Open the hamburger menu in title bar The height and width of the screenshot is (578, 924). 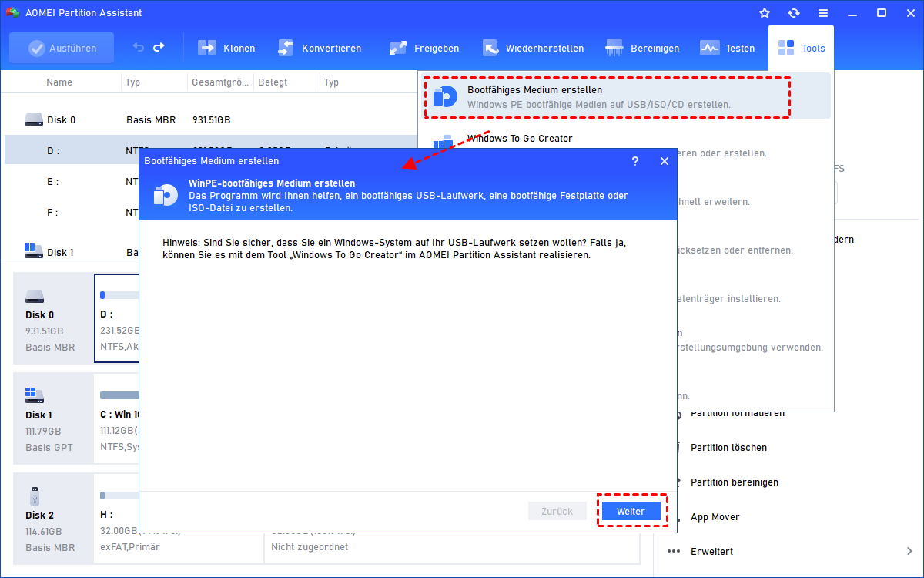823,13
